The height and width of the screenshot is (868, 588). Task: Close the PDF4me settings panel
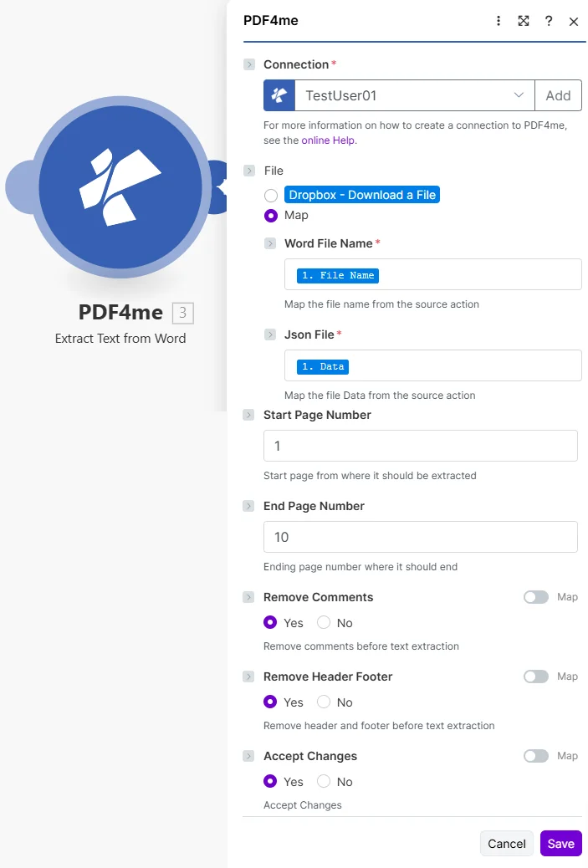pyautogui.click(x=574, y=22)
